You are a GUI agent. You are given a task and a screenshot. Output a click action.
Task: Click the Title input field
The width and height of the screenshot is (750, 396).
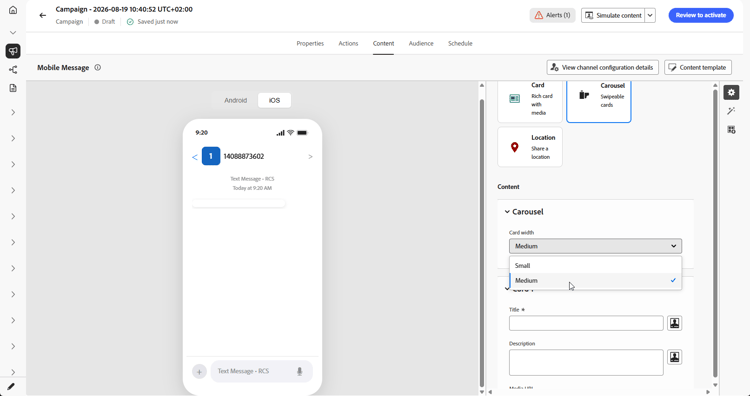click(586, 323)
